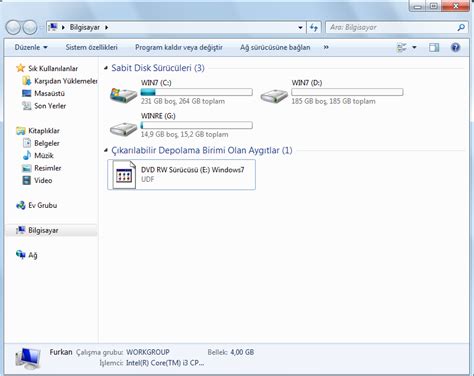
Task: Click the search magnifier icon
Action: tap(461, 27)
